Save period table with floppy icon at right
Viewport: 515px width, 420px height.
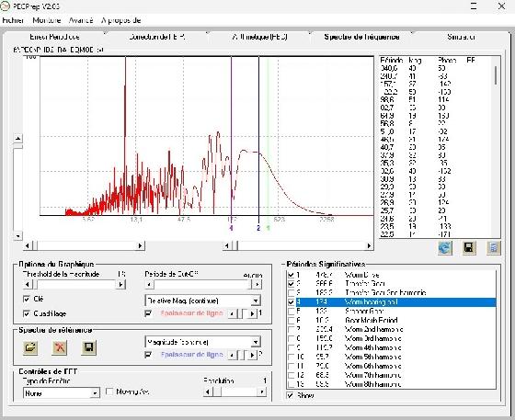tap(469, 248)
